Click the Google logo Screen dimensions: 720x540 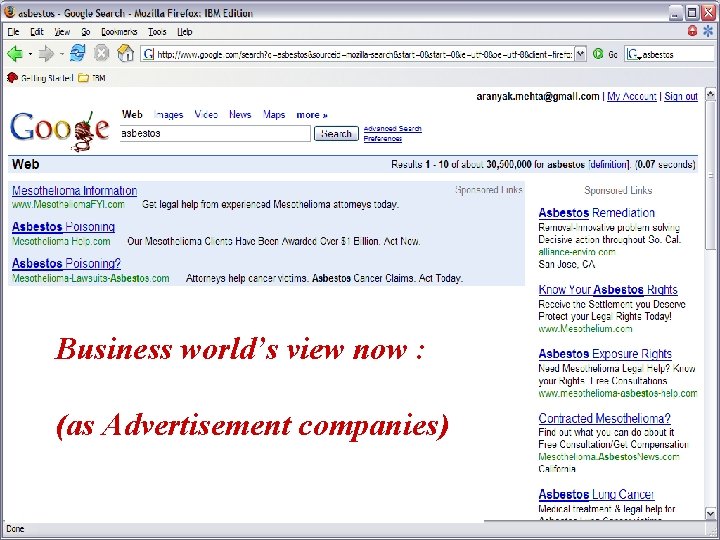pos(60,130)
